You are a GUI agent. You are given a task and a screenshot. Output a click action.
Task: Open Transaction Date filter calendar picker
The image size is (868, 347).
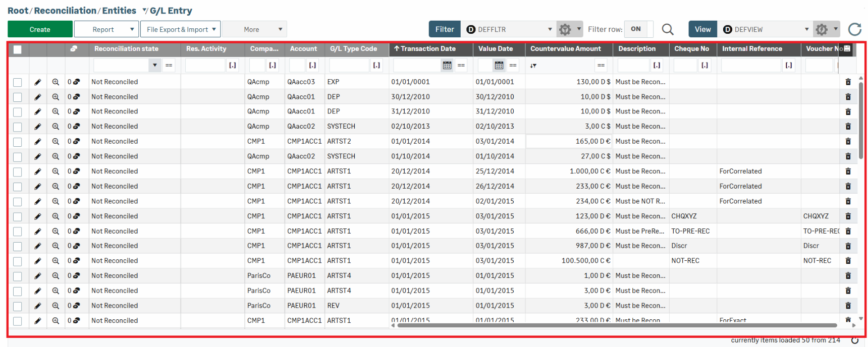pyautogui.click(x=447, y=65)
